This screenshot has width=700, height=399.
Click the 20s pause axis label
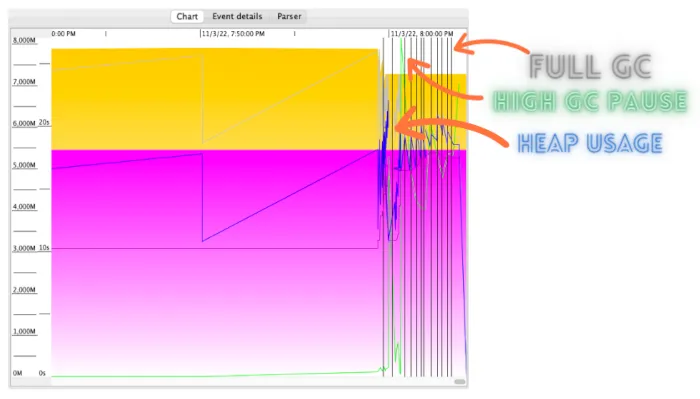pos(44,122)
